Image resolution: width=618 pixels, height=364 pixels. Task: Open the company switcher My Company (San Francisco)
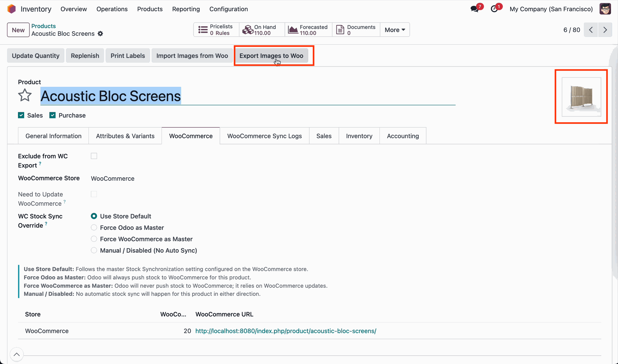click(x=551, y=9)
